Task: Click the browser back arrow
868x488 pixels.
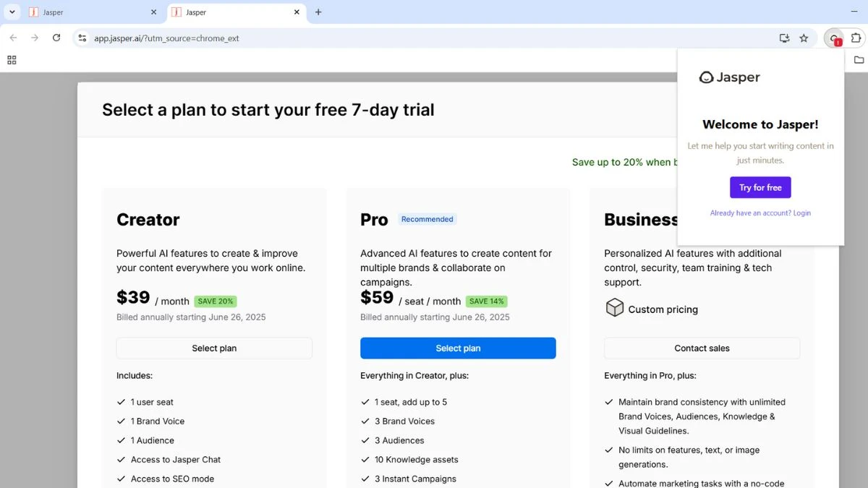Action: point(13,38)
